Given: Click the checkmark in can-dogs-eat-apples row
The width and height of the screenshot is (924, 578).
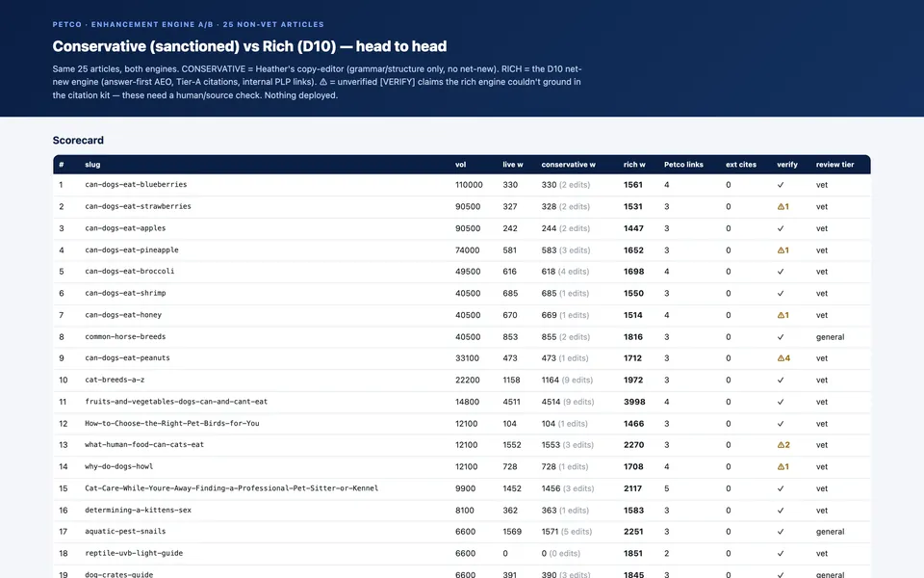Looking at the screenshot, I should pyautogui.click(x=781, y=228).
